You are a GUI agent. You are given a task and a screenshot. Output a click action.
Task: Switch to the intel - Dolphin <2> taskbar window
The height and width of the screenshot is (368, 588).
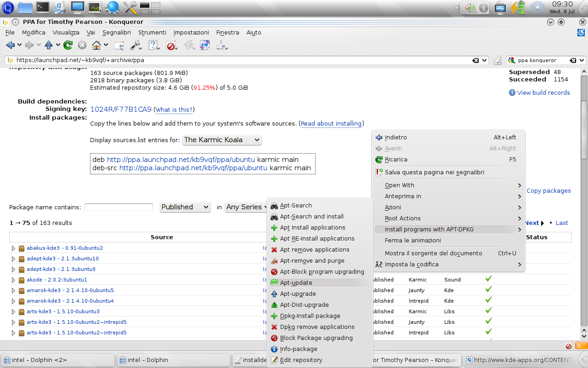pos(58,360)
